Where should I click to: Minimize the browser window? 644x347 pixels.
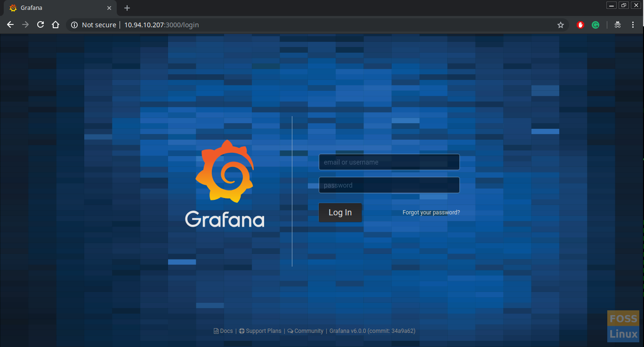coord(612,5)
